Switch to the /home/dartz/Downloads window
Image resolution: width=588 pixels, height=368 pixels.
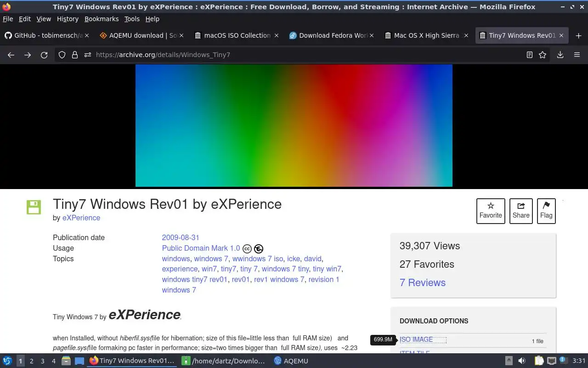224,361
